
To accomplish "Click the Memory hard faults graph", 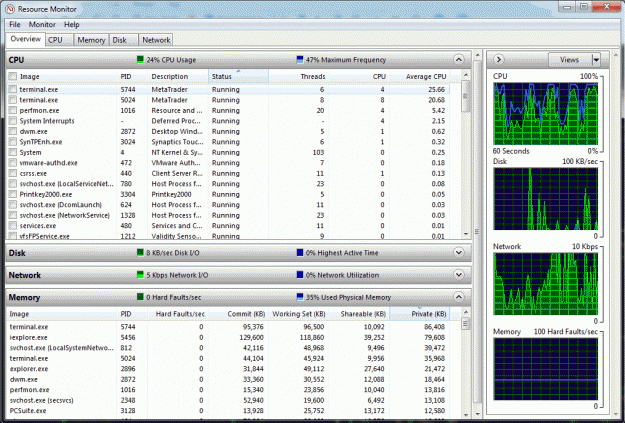I will (546, 369).
